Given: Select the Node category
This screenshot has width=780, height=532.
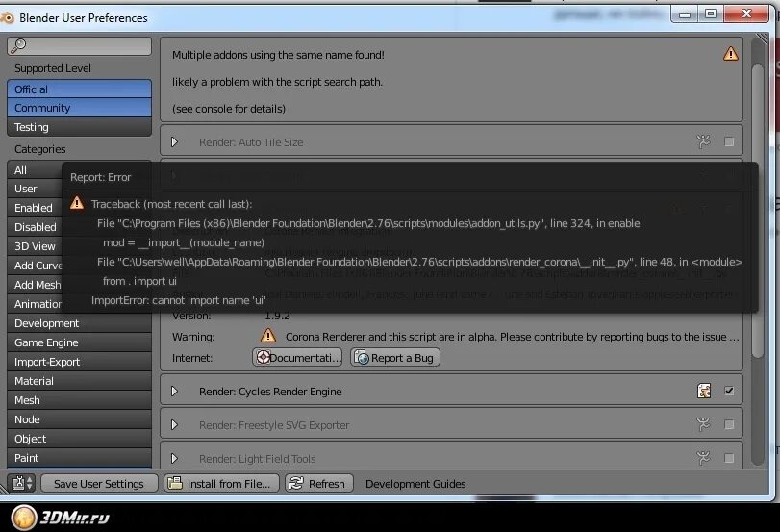Looking at the screenshot, I should [79, 419].
